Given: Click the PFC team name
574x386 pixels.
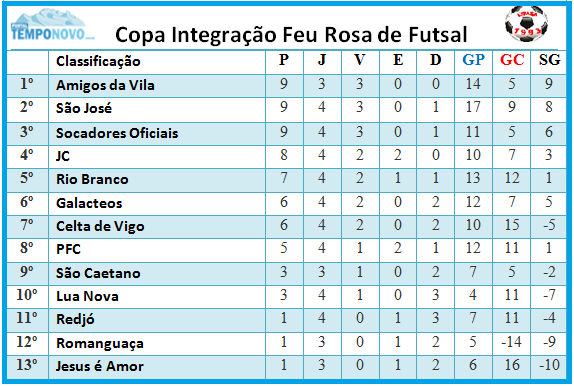Looking at the screenshot, I should [68, 249].
